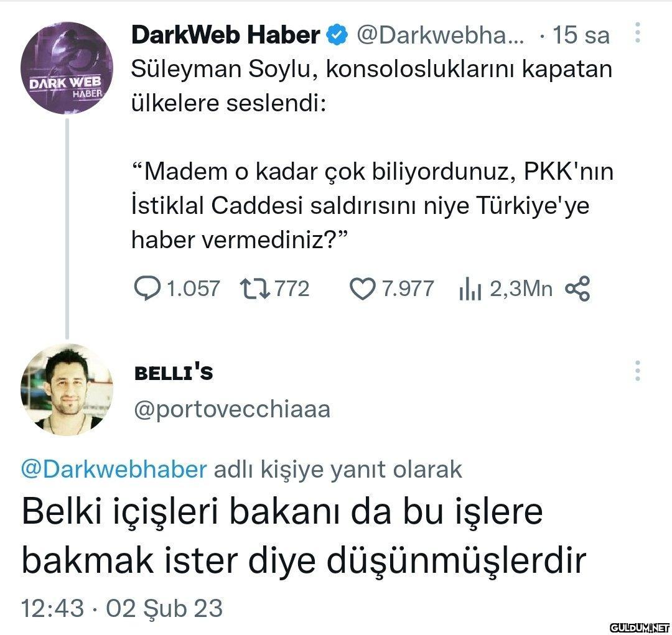The image size is (672, 635).
Task: Click the blue @Darkwebhaber mention link
Action: (x=114, y=469)
